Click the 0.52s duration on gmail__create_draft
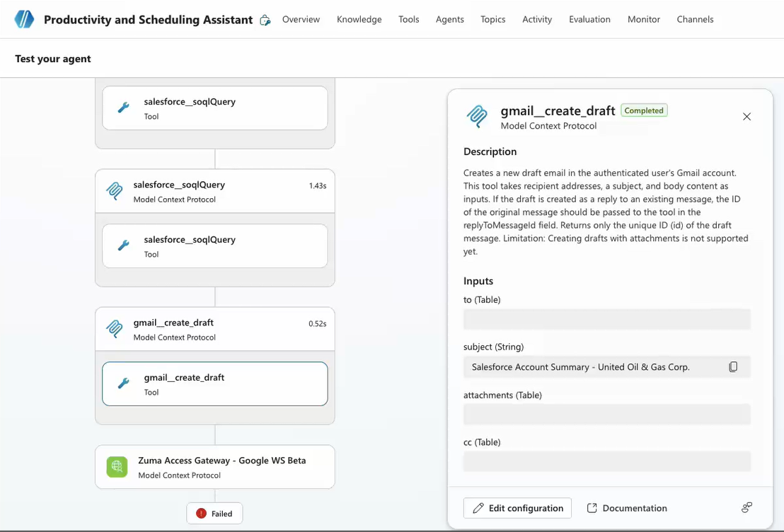The height and width of the screenshot is (532, 784). click(318, 323)
